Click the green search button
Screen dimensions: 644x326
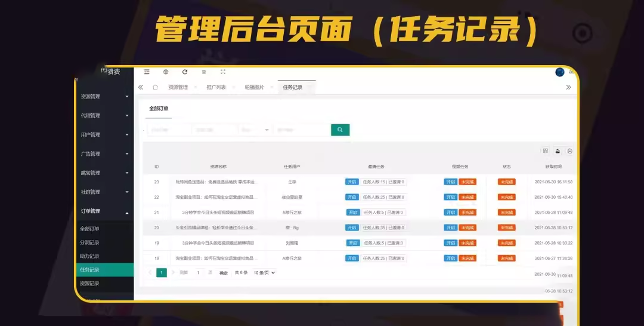[340, 130]
